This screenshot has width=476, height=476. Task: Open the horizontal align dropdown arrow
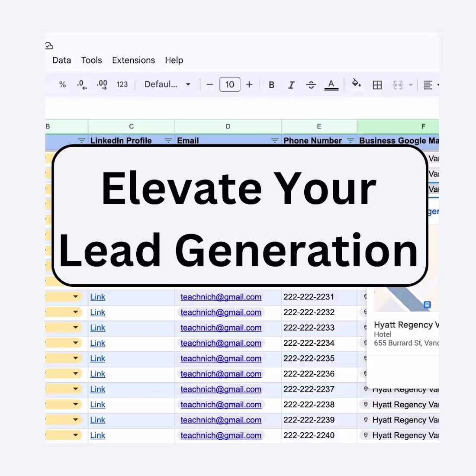pos(437,84)
